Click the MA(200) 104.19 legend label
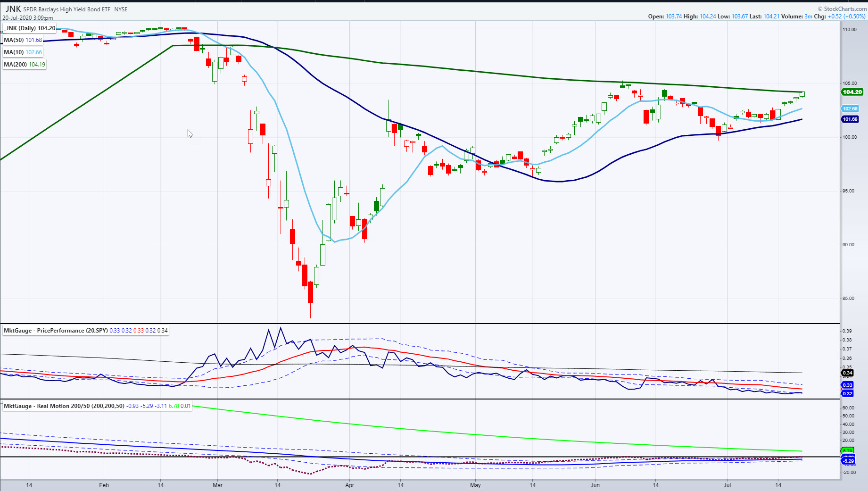 tap(25, 65)
